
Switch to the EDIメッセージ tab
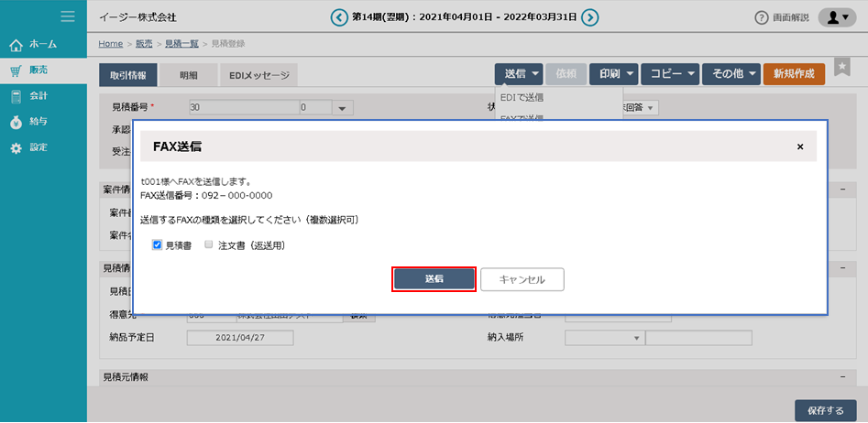[259, 74]
